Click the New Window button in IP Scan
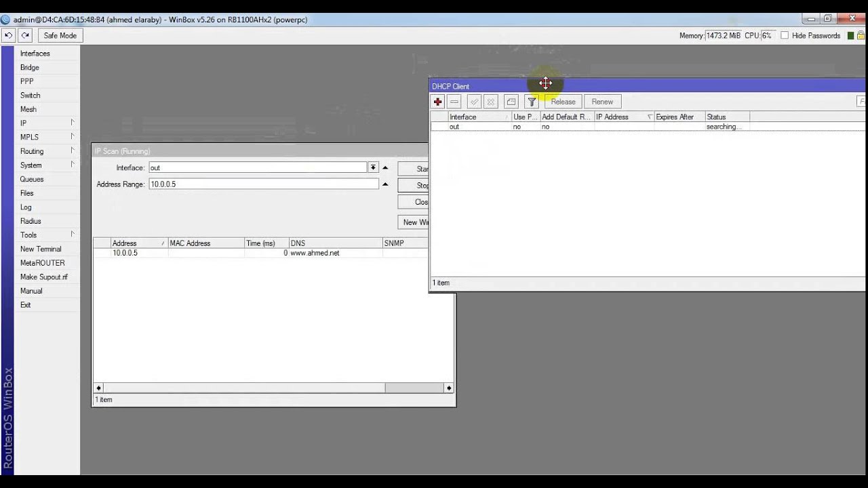The width and height of the screenshot is (868, 488). pos(413,222)
